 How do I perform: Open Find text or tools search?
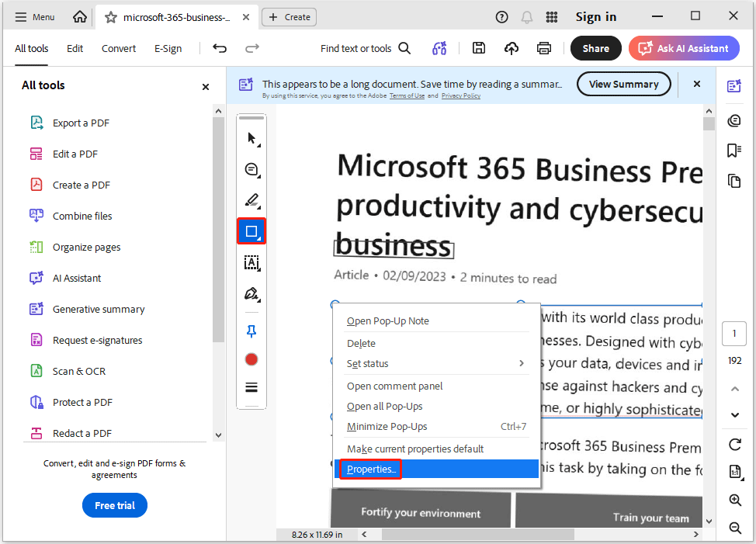pos(366,48)
